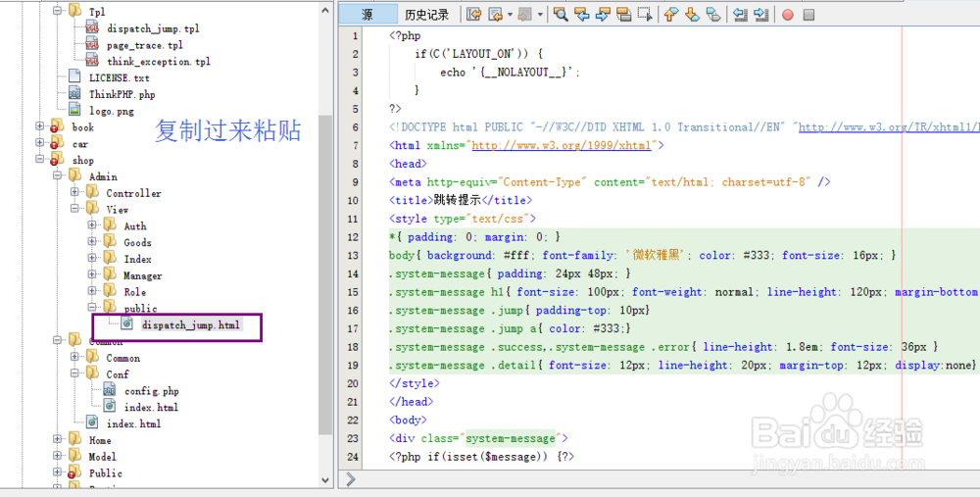Toggle highlight search in the editor
This screenshot has width=980, height=497.
coord(623,15)
